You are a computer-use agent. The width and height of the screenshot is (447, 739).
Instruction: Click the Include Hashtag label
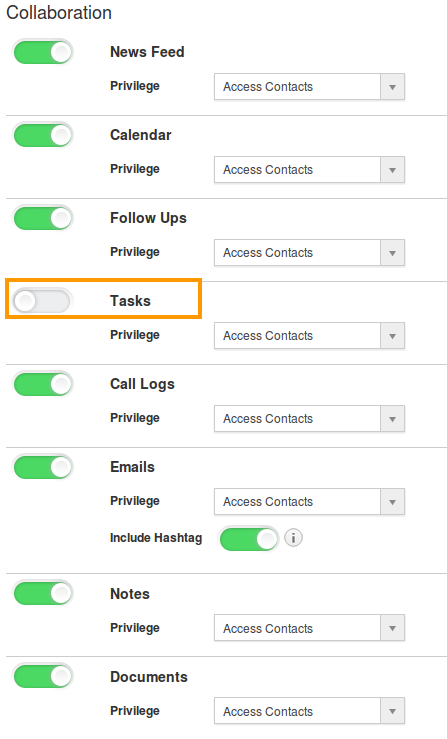(156, 538)
